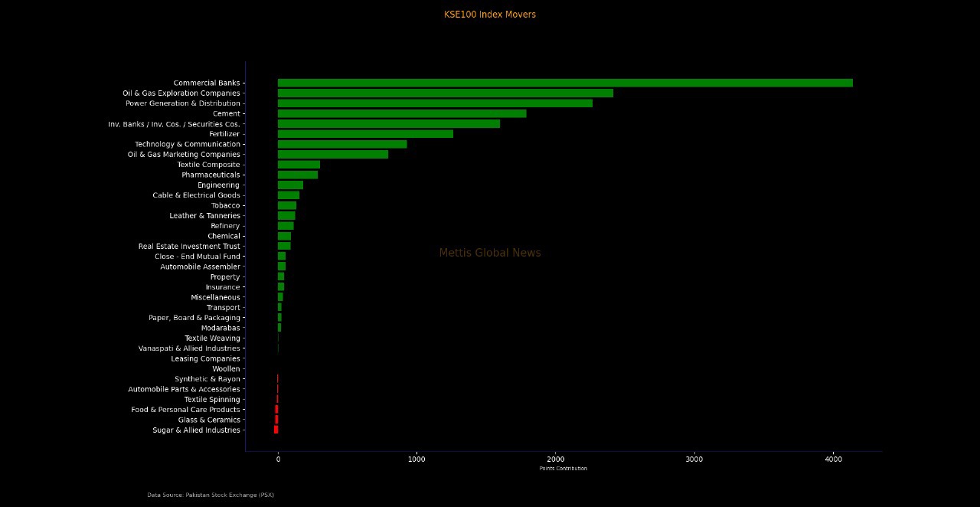Click the 4000 tick on the x-axis
980x507 pixels.
click(x=834, y=459)
